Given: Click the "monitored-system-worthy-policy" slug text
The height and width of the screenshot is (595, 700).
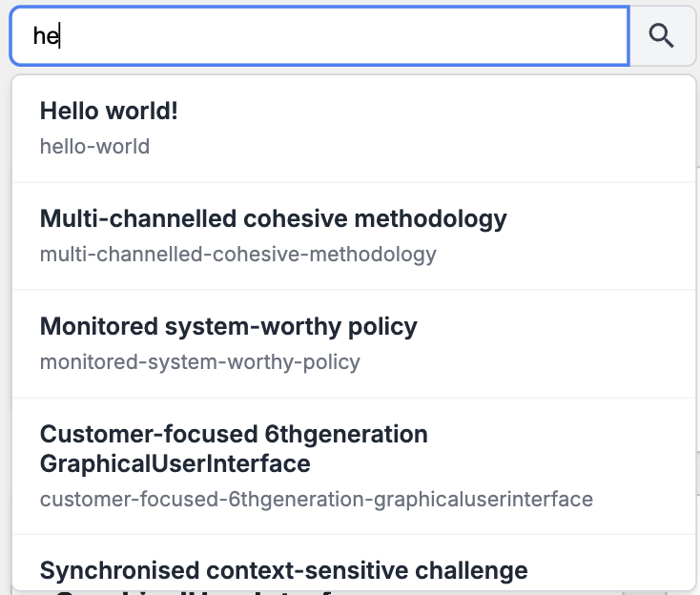Looking at the screenshot, I should tap(199, 362).
